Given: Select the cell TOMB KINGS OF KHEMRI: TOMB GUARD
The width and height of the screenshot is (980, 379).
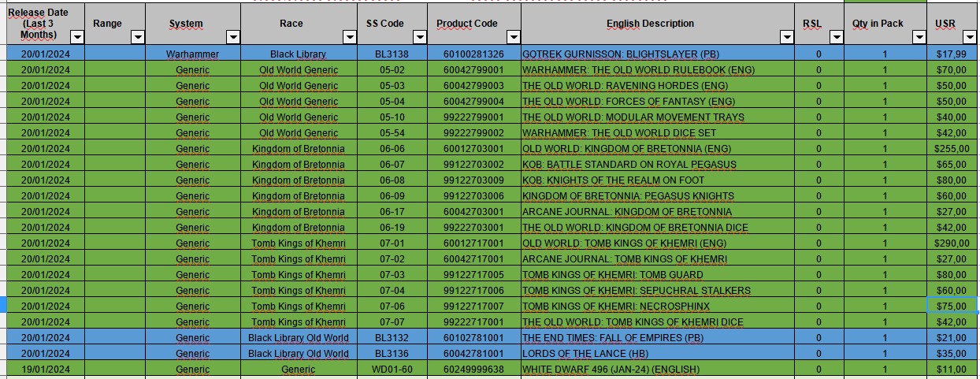Looking at the screenshot, I should click(658, 274).
